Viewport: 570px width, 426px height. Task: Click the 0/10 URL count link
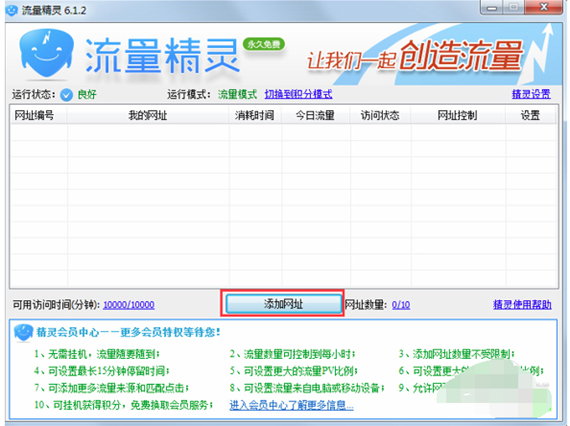point(401,305)
